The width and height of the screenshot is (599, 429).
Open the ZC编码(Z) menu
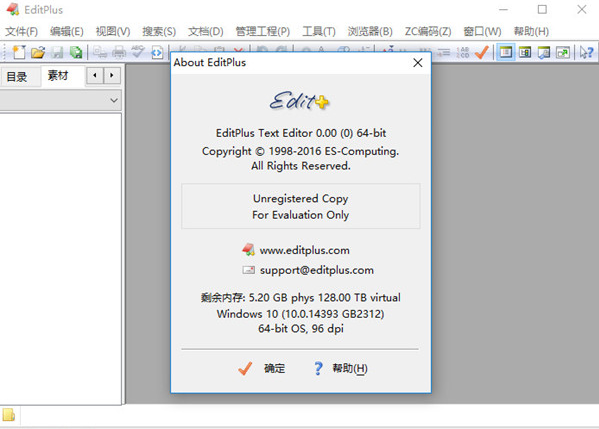428,31
